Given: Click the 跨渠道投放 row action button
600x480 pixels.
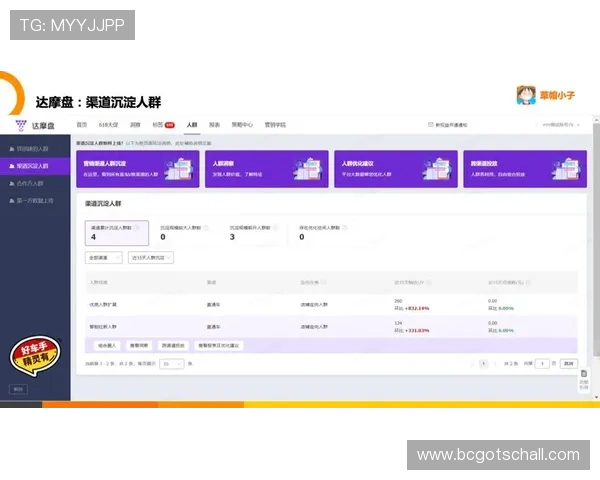Looking at the screenshot, I should (x=173, y=345).
